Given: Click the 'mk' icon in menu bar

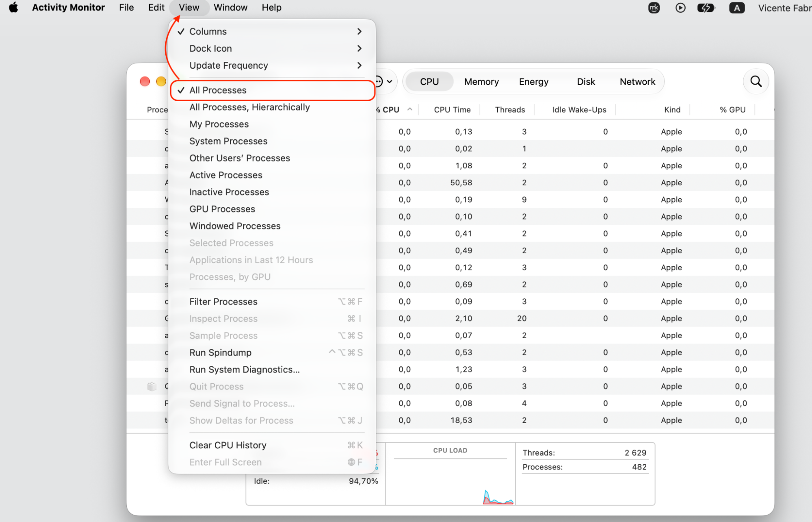Looking at the screenshot, I should click(654, 8).
